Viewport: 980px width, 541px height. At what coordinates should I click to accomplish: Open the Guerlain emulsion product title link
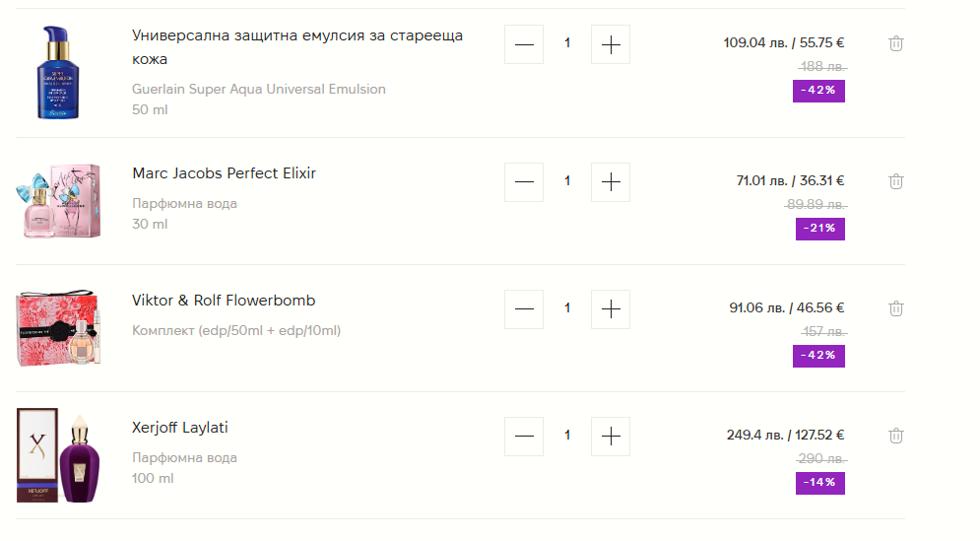click(296, 47)
